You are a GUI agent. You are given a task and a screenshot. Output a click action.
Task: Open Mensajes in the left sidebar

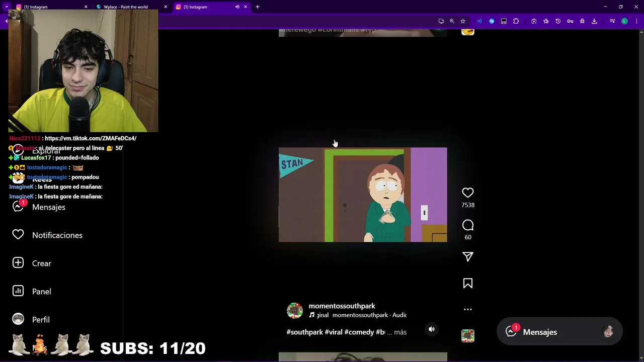[48, 207]
